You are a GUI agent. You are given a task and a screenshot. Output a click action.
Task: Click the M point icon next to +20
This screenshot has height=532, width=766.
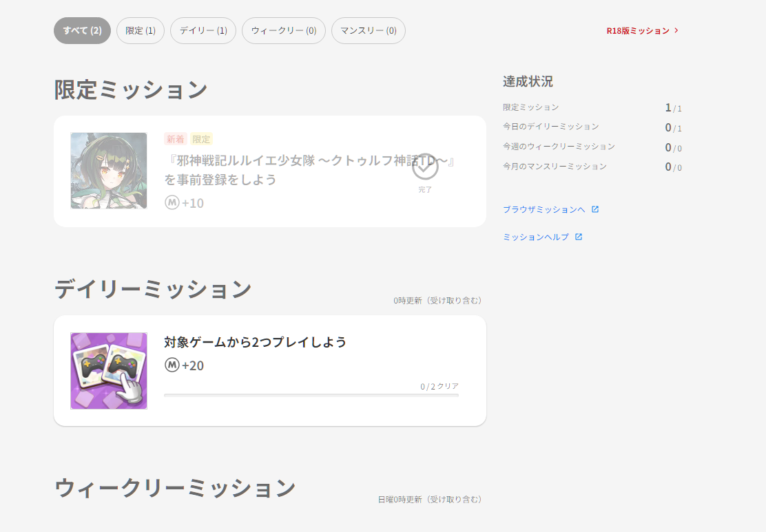[172, 365]
